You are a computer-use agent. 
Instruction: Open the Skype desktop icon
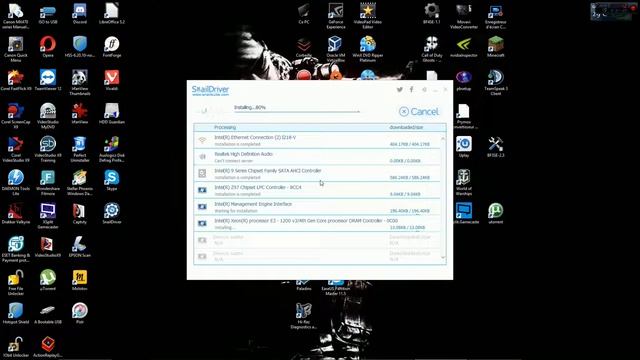click(111, 180)
